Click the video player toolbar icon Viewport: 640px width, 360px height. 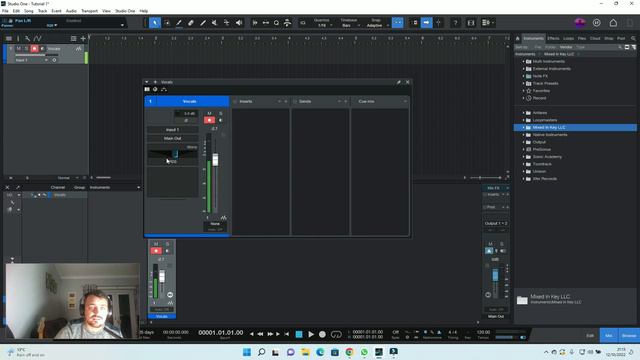click(471, 23)
